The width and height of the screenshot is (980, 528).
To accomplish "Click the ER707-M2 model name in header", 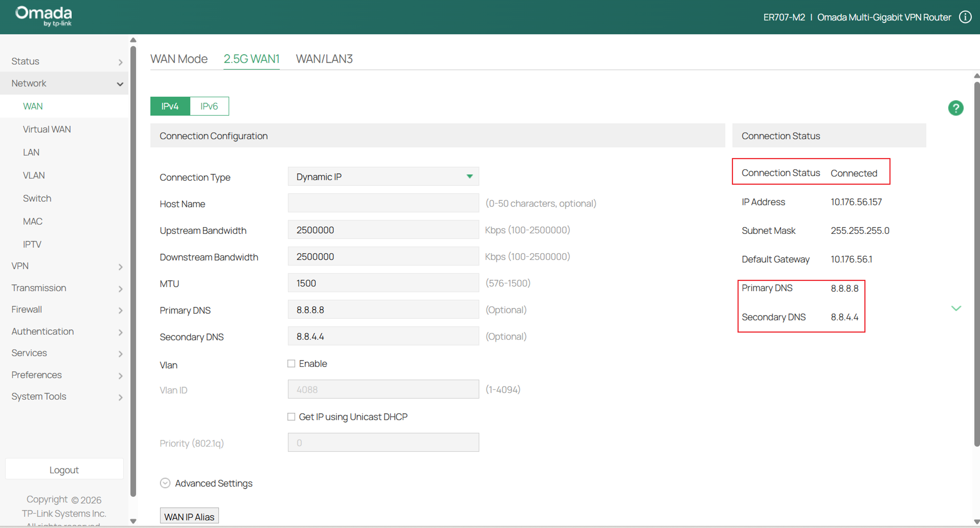I will click(x=784, y=17).
